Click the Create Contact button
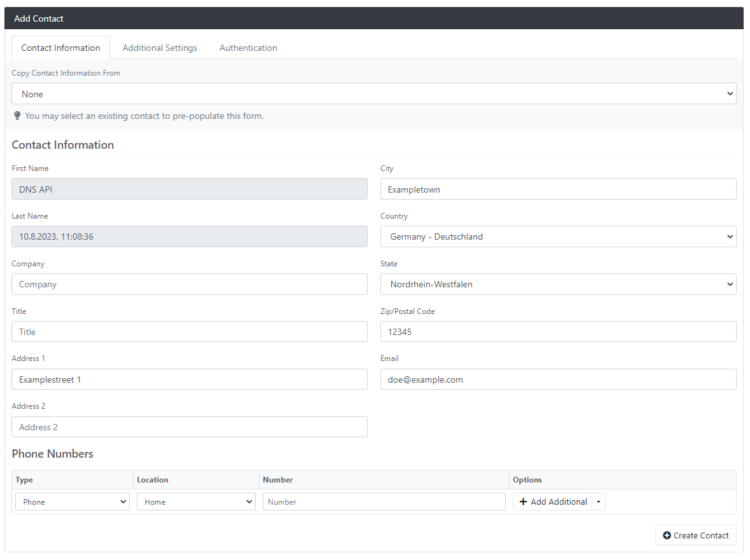750x560 pixels. point(695,535)
